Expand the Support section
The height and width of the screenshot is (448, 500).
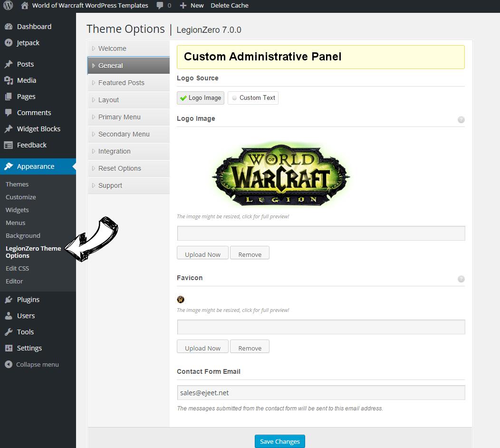click(x=128, y=185)
